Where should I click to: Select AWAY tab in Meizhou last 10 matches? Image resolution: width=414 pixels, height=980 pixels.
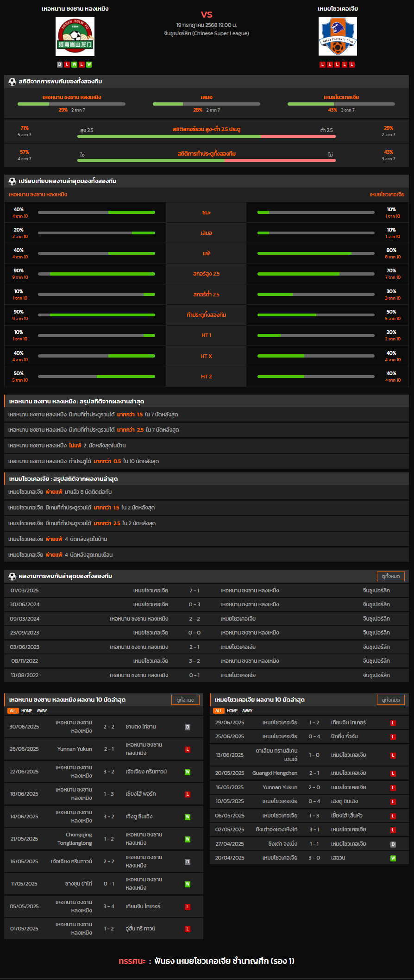(x=248, y=711)
